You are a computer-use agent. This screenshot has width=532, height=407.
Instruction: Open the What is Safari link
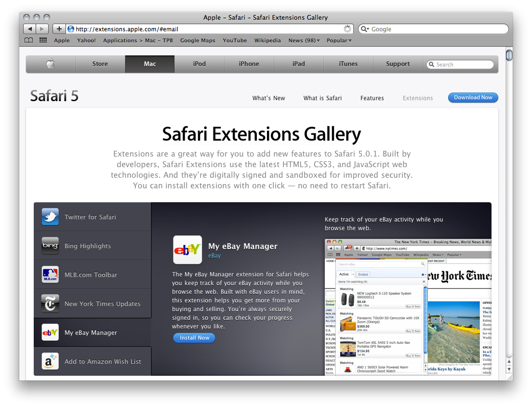(x=322, y=98)
